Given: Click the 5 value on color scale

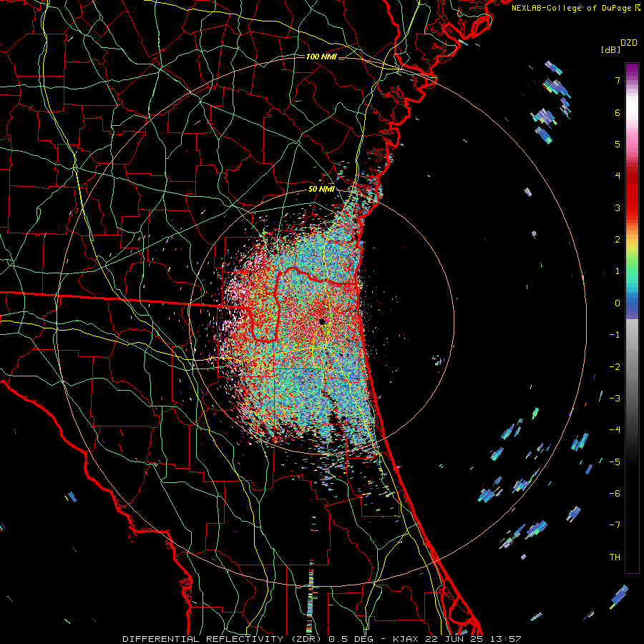Looking at the screenshot, I should click(x=618, y=144).
